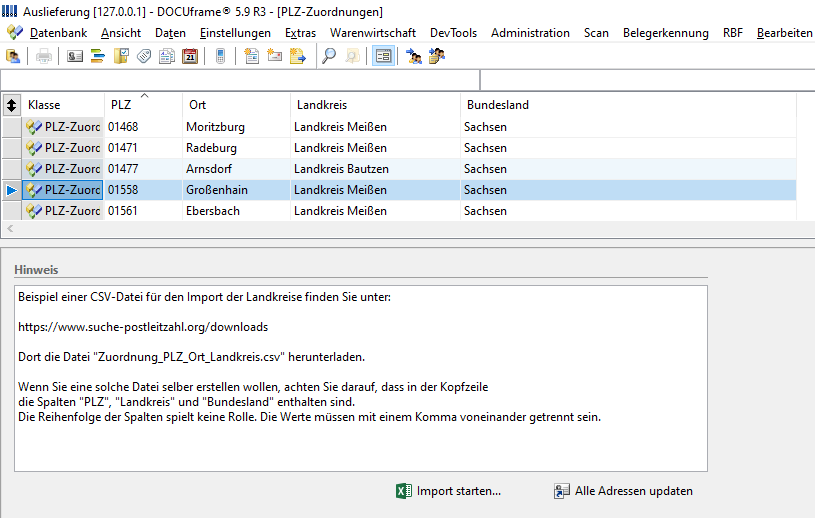Click the folder with checkmark icon

tap(121, 56)
